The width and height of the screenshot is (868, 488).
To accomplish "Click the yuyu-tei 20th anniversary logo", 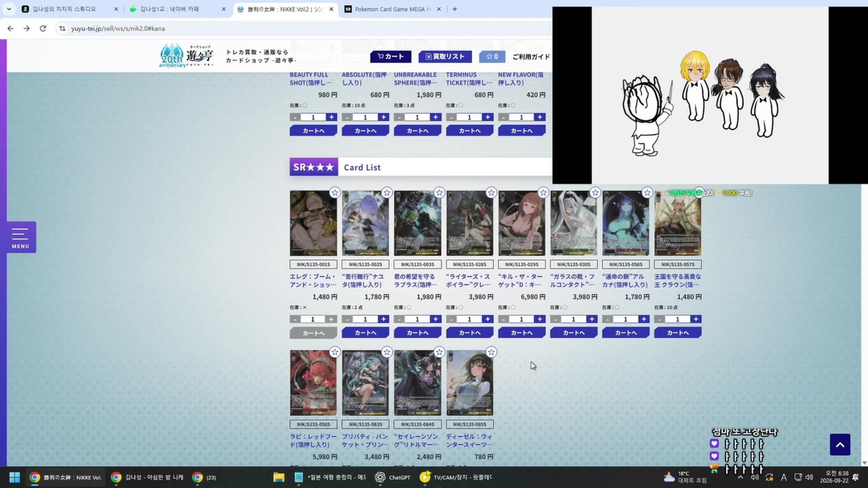I will (x=186, y=56).
